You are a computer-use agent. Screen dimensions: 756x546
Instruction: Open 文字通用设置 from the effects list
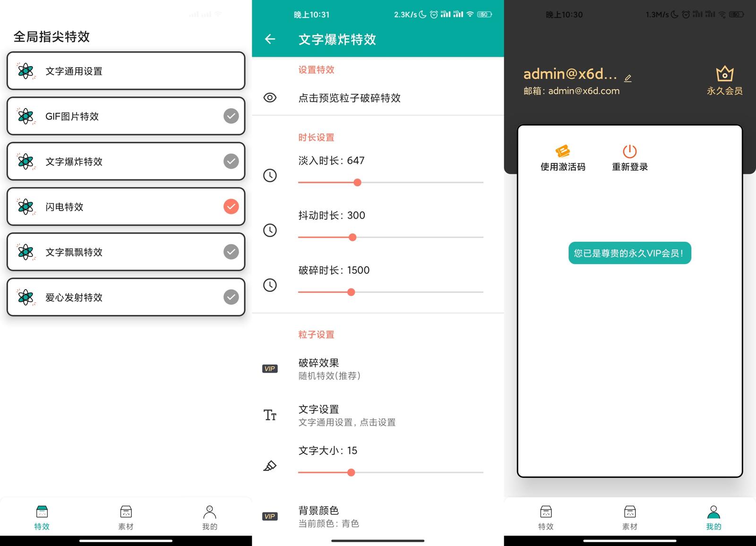(x=125, y=71)
